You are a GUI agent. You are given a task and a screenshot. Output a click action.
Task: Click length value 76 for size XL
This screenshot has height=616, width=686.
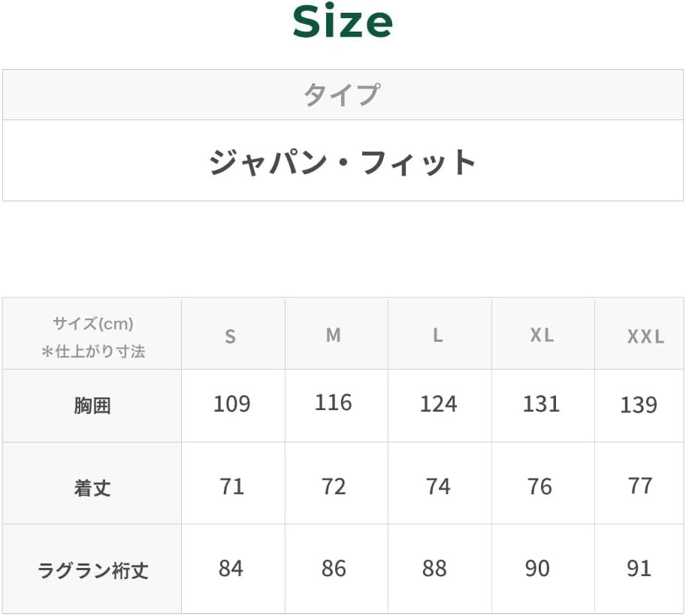point(539,486)
